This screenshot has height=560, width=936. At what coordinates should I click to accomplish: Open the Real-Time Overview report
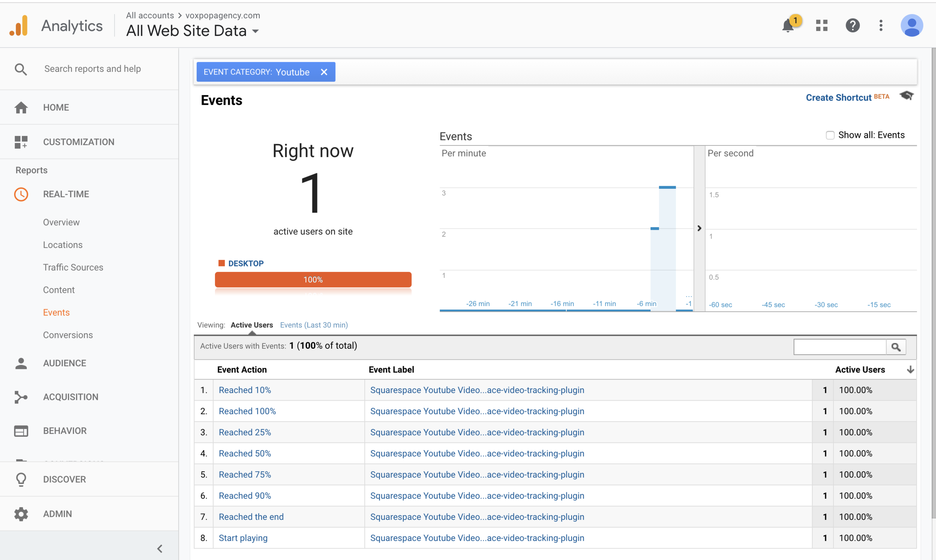pyautogui.click(x=61, y=222)
